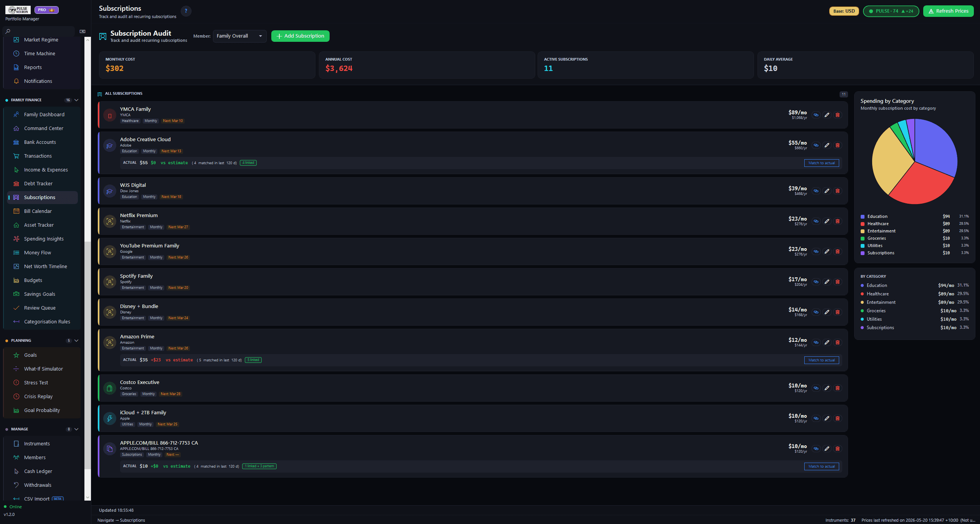The height and width of the screenshot is (524, 980).
Task: Collapse the Manage section chevron
Action: click(76, 429)
